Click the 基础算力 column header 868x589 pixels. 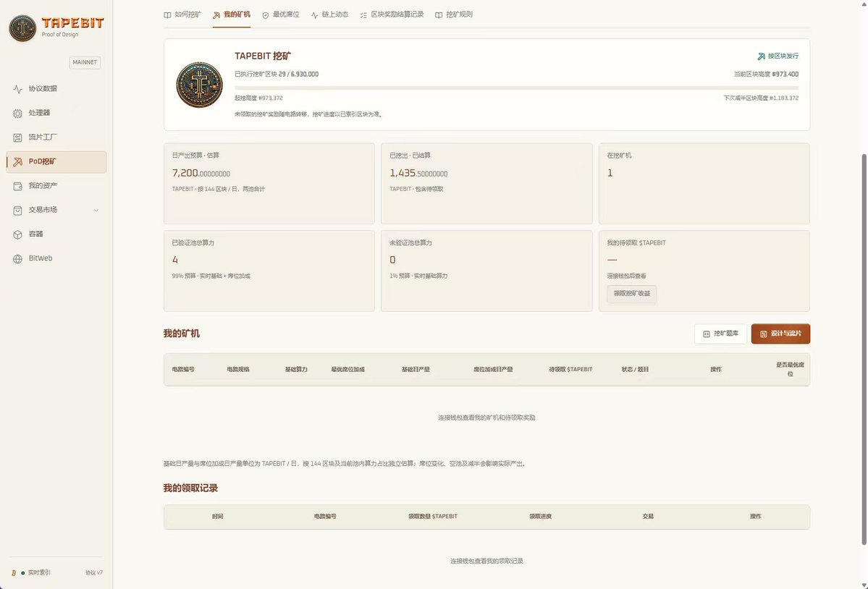click(x=296, y=370)
